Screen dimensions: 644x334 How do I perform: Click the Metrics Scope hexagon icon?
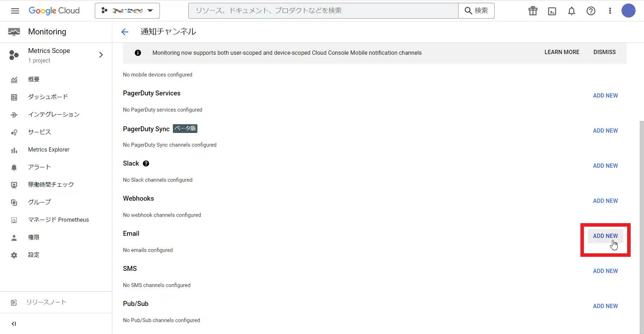pos(14,55)
